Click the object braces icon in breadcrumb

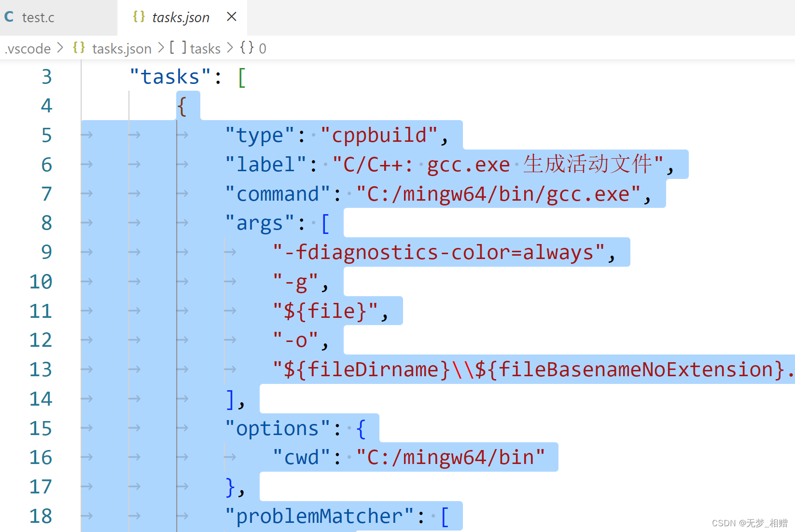click(x=247, y=48)
